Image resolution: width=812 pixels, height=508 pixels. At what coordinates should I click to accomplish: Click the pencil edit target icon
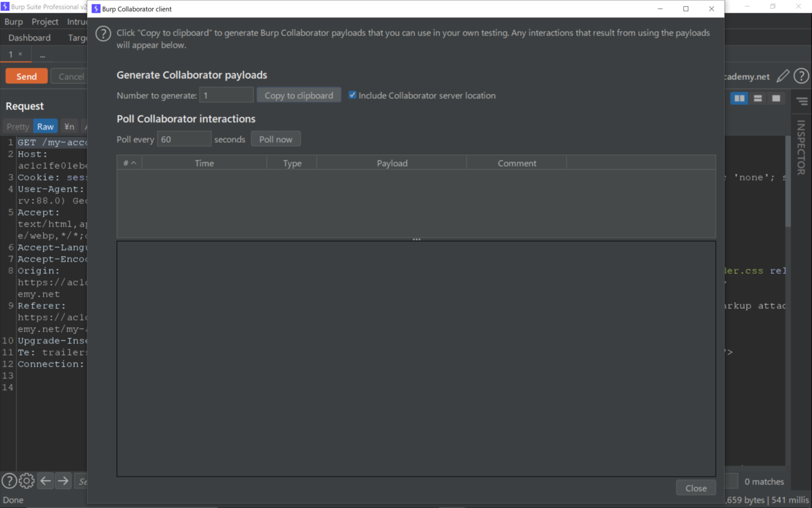pos(783,77)
